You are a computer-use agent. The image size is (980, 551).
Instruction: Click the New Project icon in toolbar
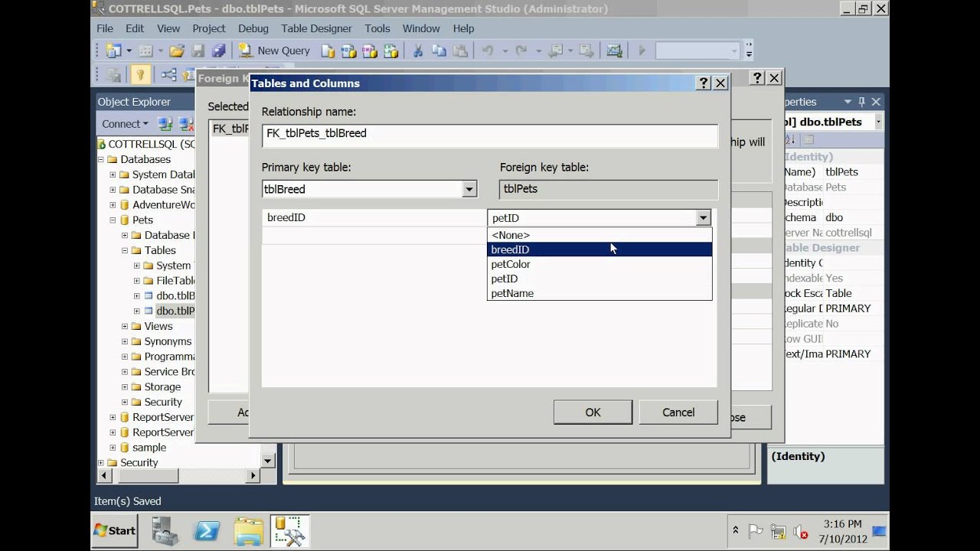pos(114,51)
